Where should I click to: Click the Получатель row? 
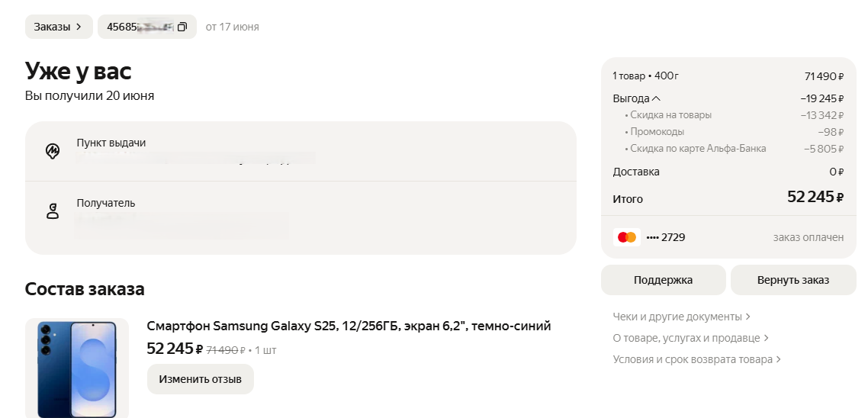tap(301, 218)
